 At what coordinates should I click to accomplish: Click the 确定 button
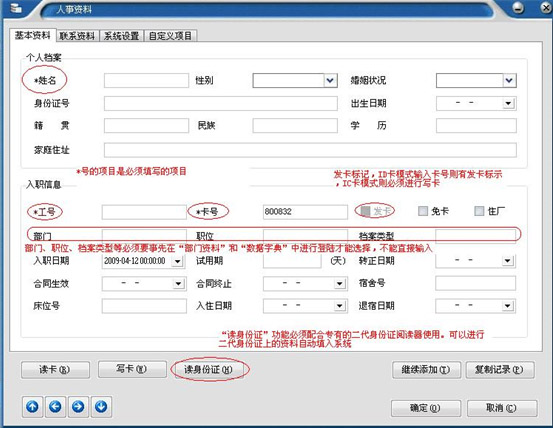tap(425, 408)
